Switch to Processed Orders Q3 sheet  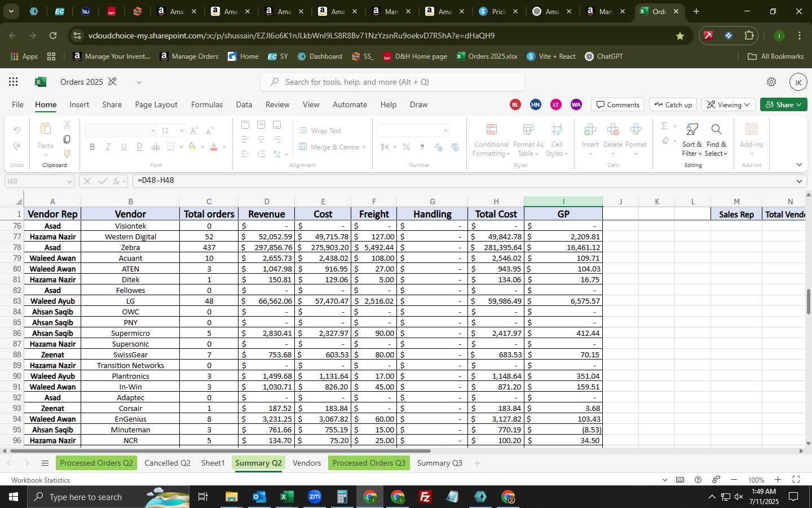[369, 463]
